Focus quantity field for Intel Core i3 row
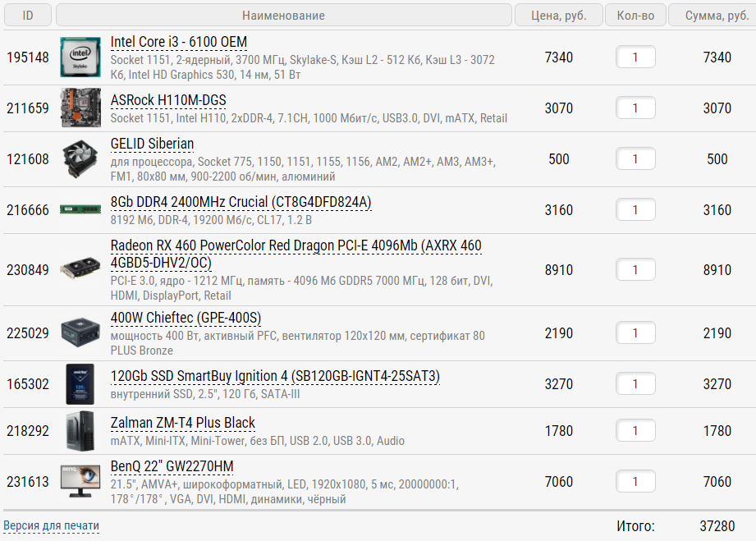756x541 pixels. click(635, 57)
